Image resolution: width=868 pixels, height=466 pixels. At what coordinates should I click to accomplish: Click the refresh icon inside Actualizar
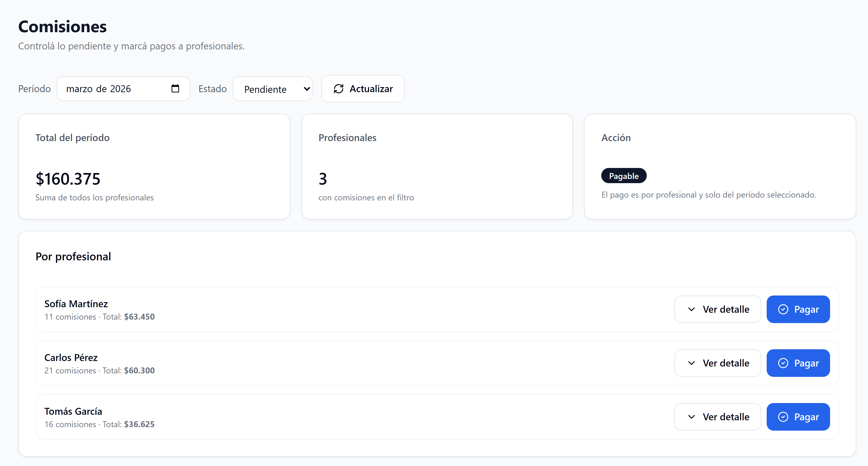(x=339, y=89)
